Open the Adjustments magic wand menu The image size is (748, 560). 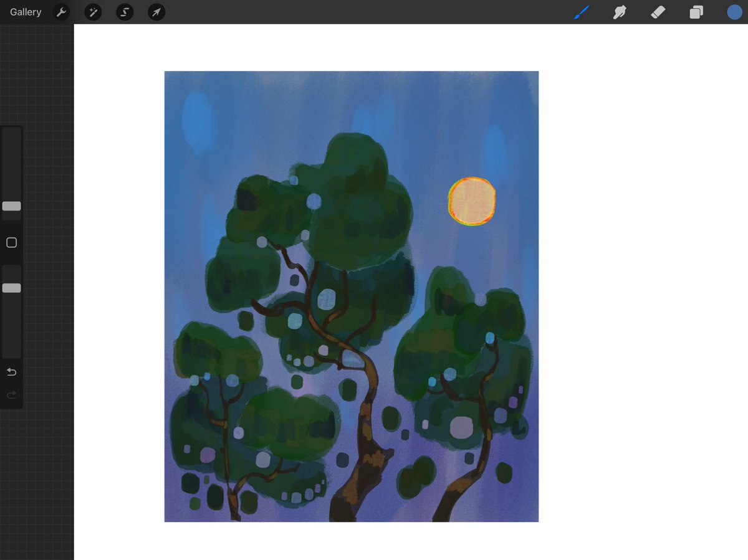93,12
